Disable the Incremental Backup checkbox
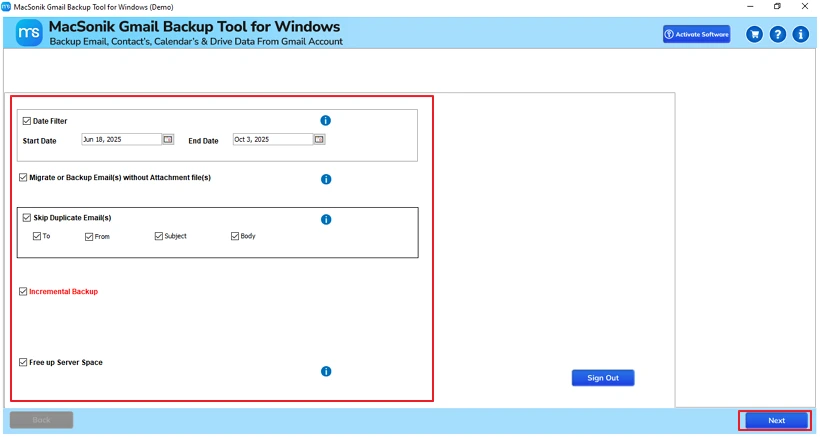 click(24, 292)
